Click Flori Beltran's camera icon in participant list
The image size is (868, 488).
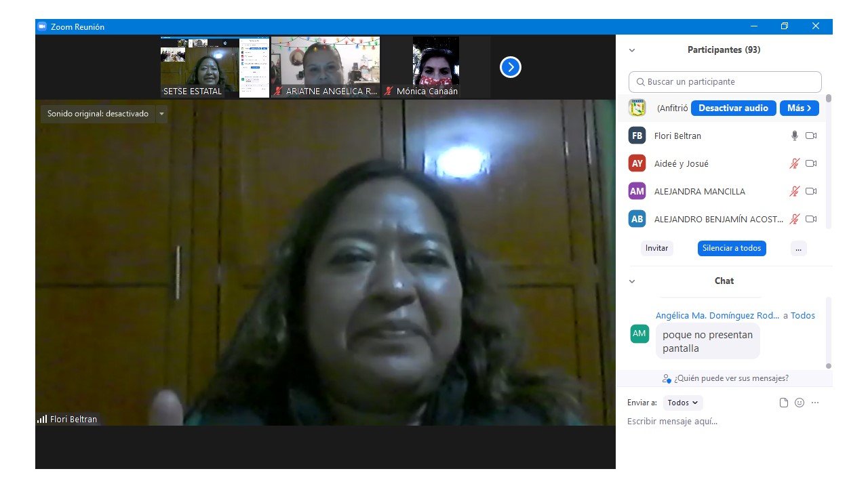(811, 136)
